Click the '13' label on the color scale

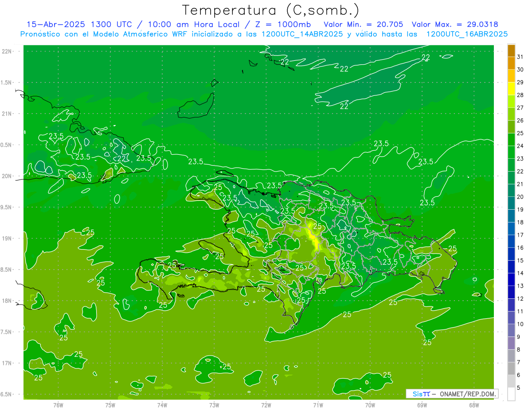520,286
